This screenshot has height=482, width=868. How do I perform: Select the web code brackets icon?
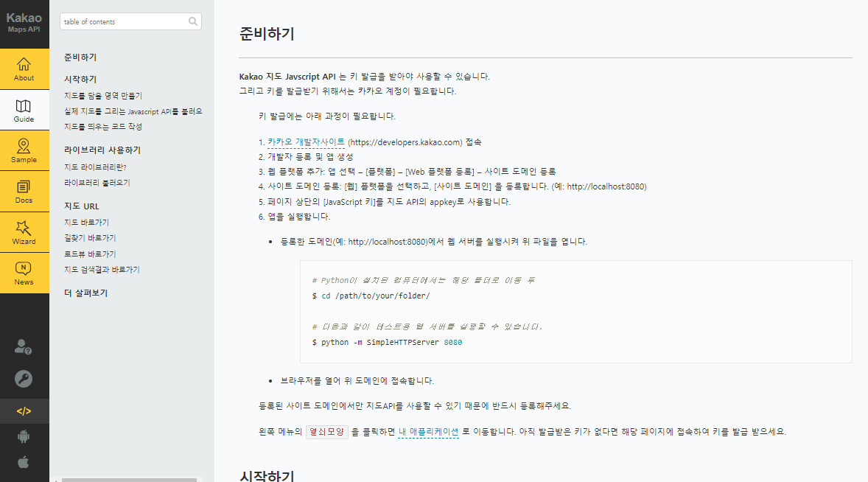[x=24, y=411]
